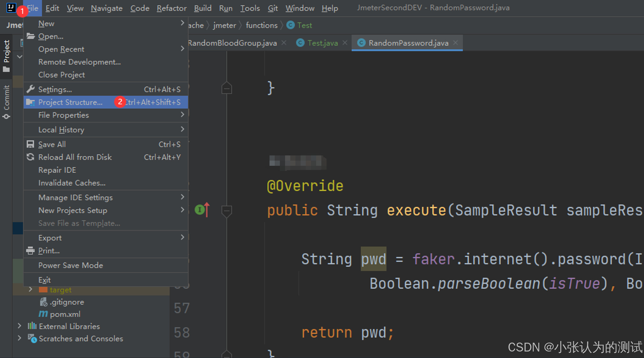Close the RandomPassword.java tab
This screenshot has height=358, width=644.
point(455,43)
